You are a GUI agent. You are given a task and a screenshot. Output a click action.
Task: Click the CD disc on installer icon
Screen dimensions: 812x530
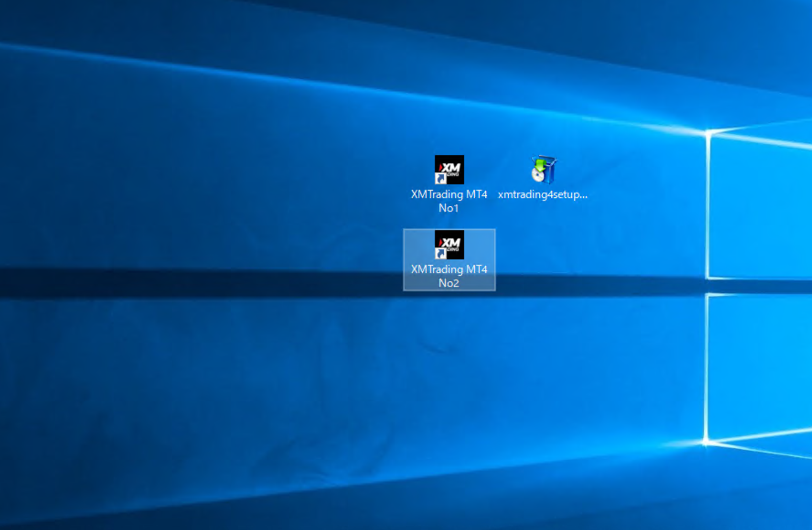click(x=537, y=176)
